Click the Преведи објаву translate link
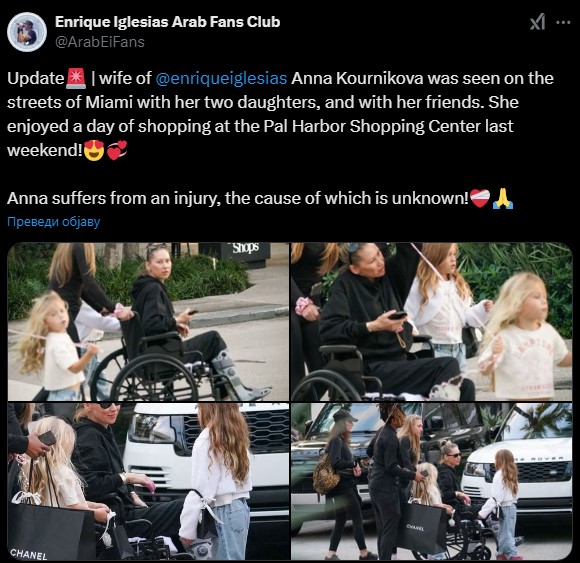This screenshot has height=563, width=580. (x=54, y=222)
